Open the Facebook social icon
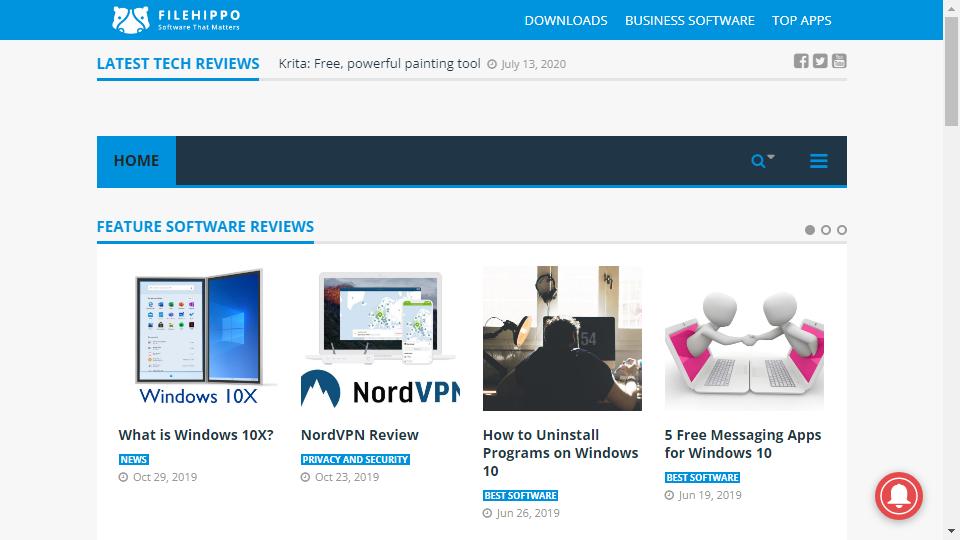The image size is (960, 540). pos(801,61)
